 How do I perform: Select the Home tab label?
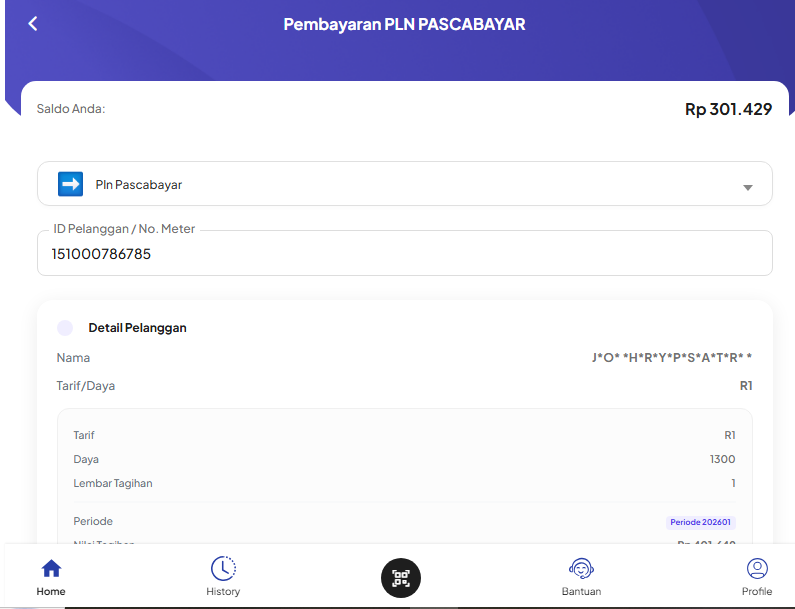[51, 591]
